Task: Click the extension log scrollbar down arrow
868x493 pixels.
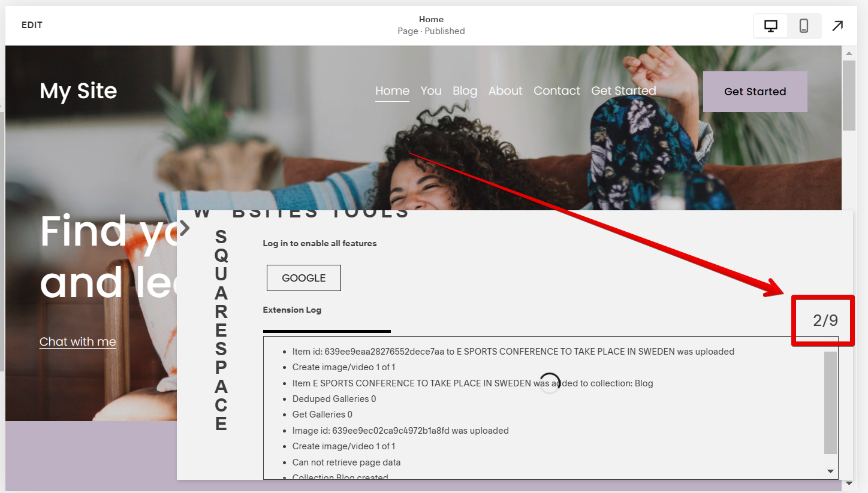Action: coord(830,471)
